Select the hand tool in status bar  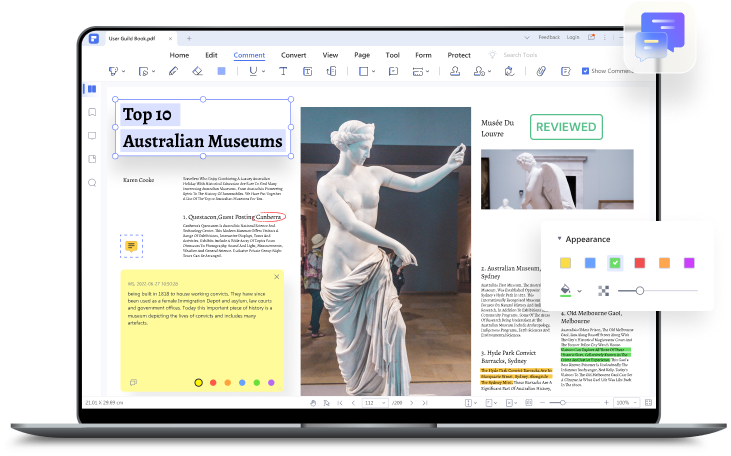313,403
